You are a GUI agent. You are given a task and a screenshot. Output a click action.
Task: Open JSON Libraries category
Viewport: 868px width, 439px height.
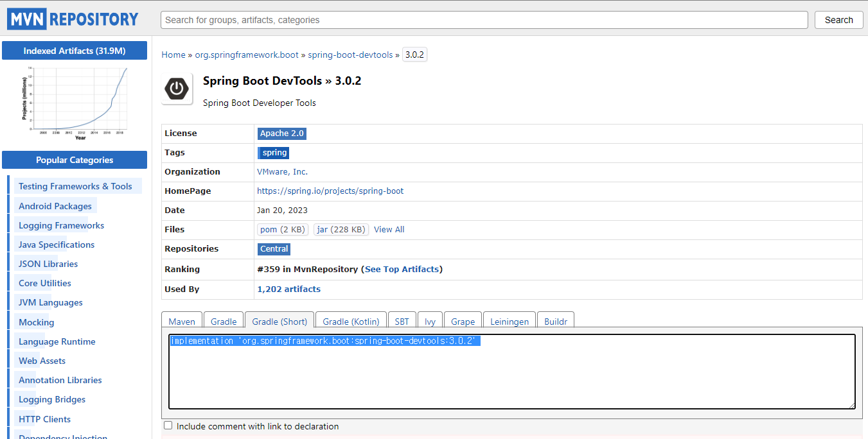click(48, 264)
